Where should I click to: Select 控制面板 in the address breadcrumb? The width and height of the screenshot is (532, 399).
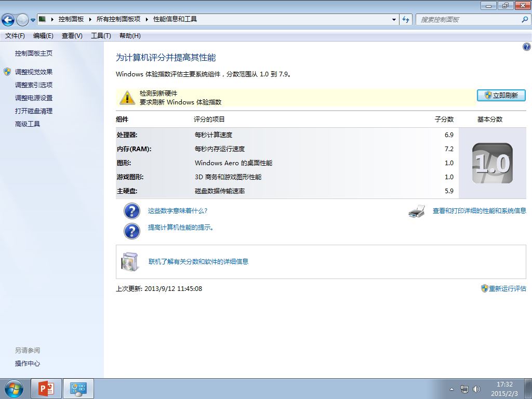[71, 19]
